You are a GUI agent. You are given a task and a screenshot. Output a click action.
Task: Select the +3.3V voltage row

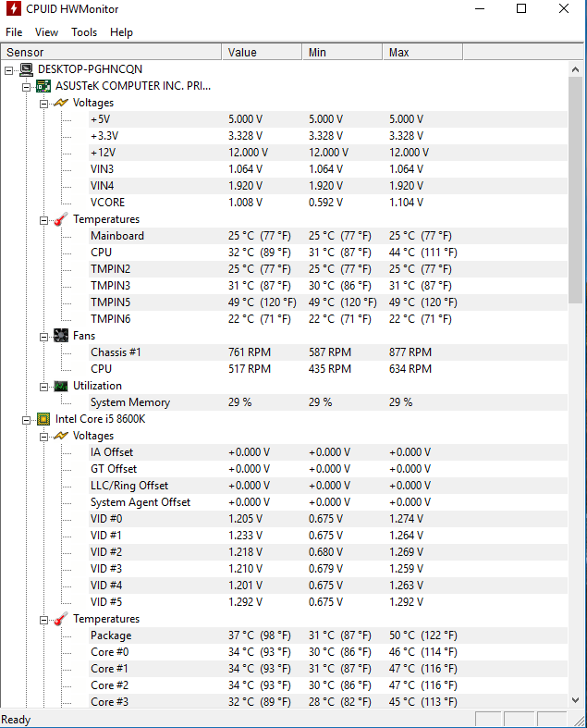(x=328, y=136)
